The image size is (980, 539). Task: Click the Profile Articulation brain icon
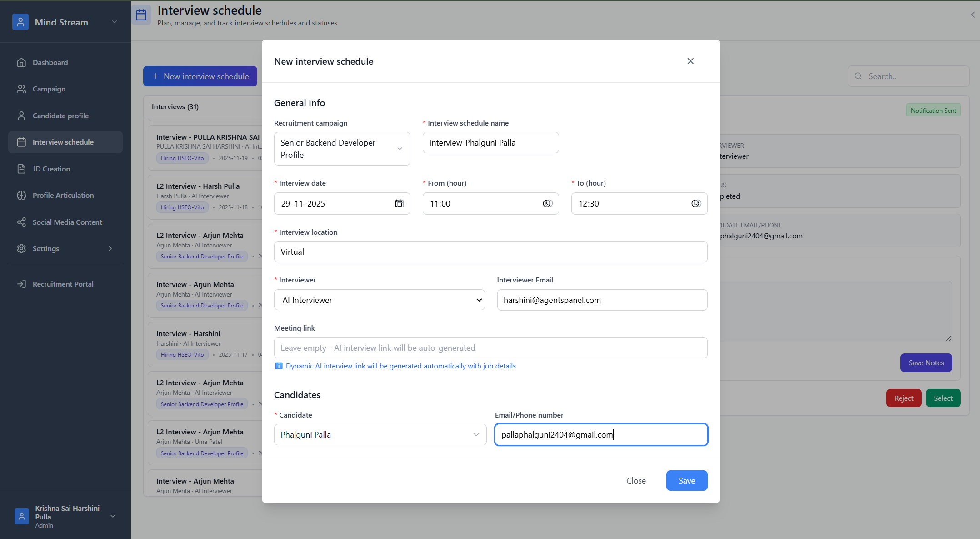coord(21,195)
